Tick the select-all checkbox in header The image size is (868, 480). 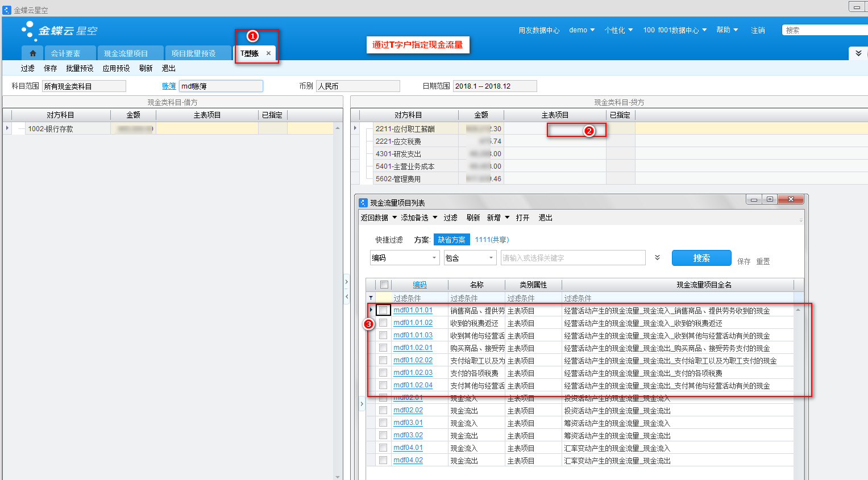[x=384, y=285]
